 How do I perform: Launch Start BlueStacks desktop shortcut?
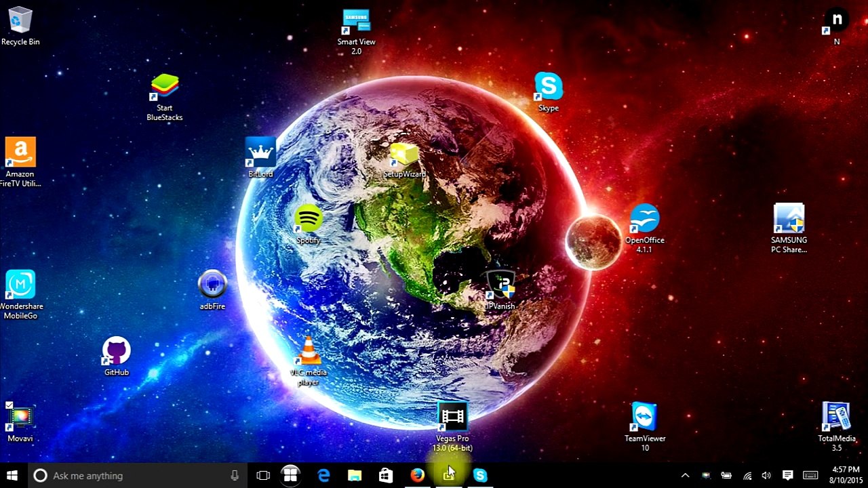coord(165,98)
